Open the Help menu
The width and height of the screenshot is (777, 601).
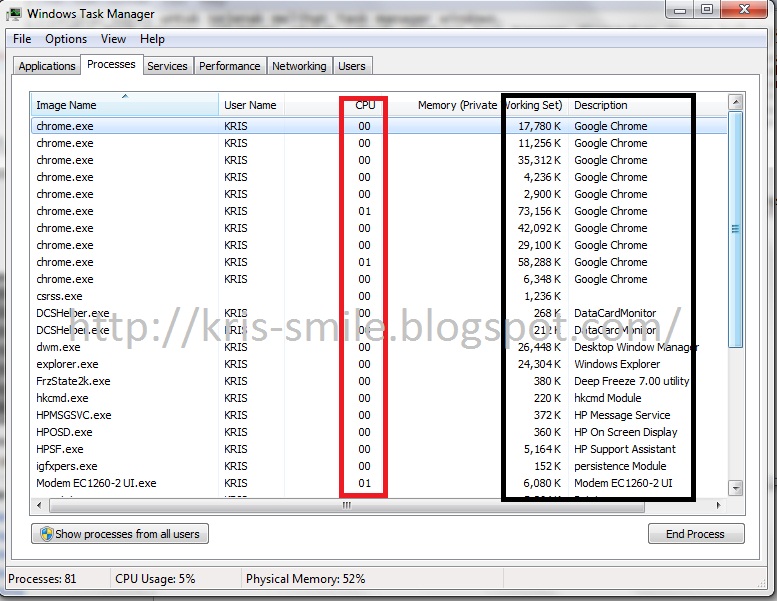tap(152, 39)
